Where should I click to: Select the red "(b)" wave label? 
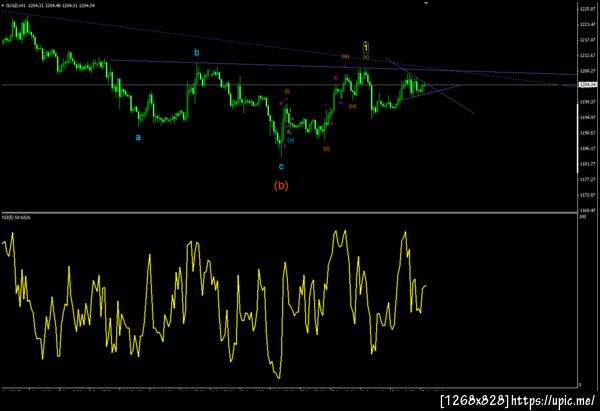[x=281, y=186]
